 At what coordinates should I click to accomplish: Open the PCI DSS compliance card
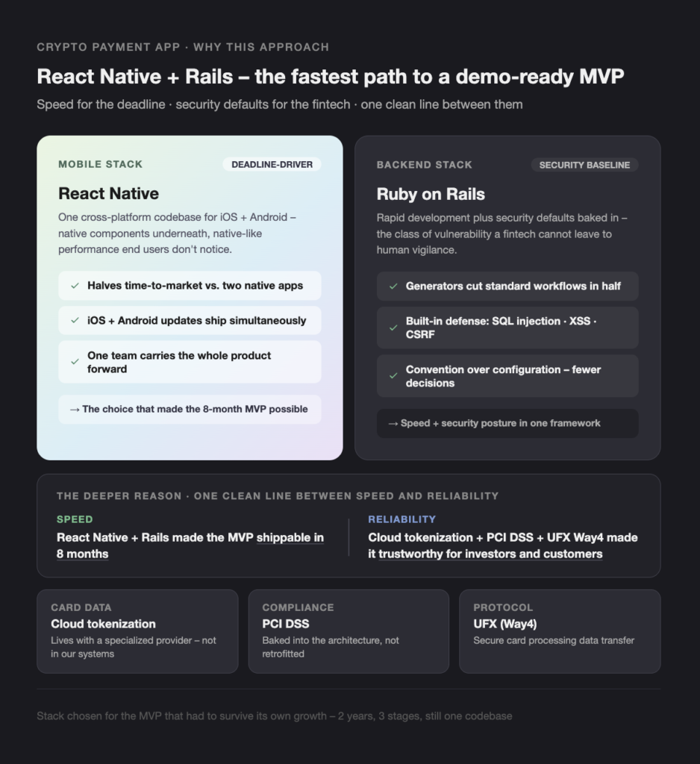(x=349, y=631)
